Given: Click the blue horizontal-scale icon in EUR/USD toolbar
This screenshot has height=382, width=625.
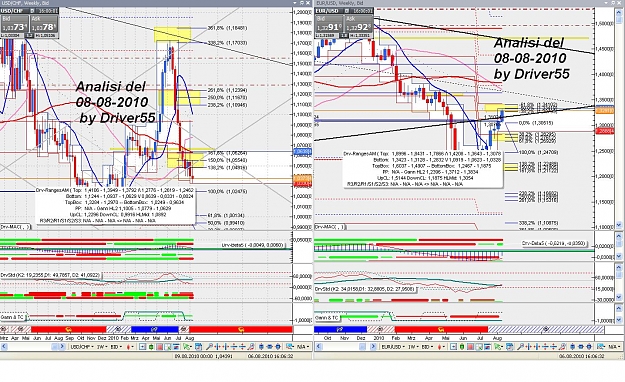Looking at the screenshot, I should point(580,347).
